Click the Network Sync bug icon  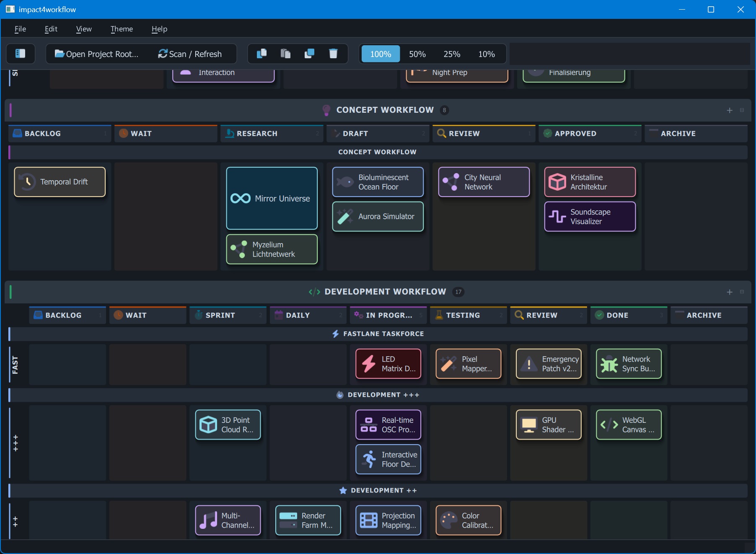tap(609, 364)
